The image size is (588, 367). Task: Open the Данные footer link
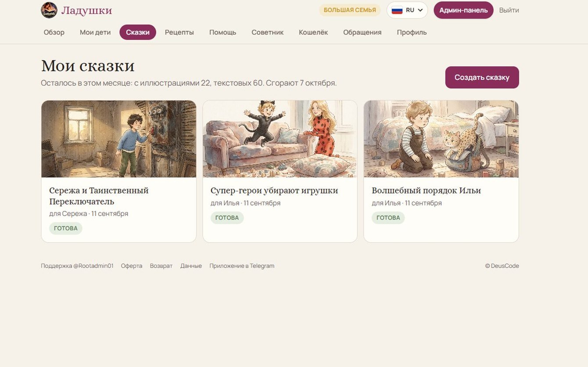(x=191, y=266)
